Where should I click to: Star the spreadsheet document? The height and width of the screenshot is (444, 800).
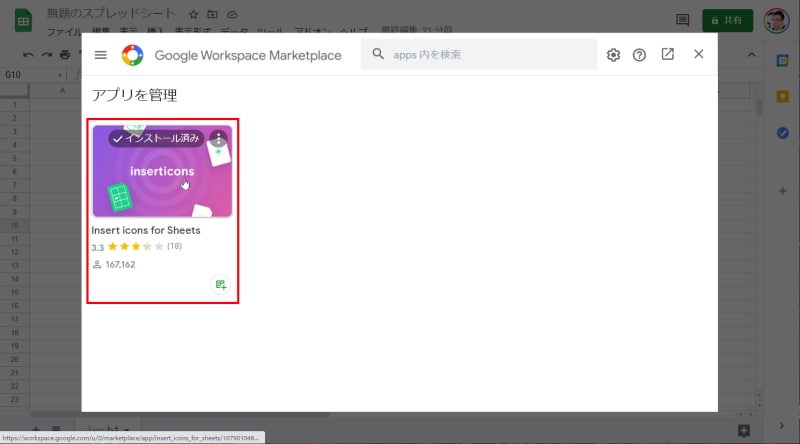[x=193, y=14]
